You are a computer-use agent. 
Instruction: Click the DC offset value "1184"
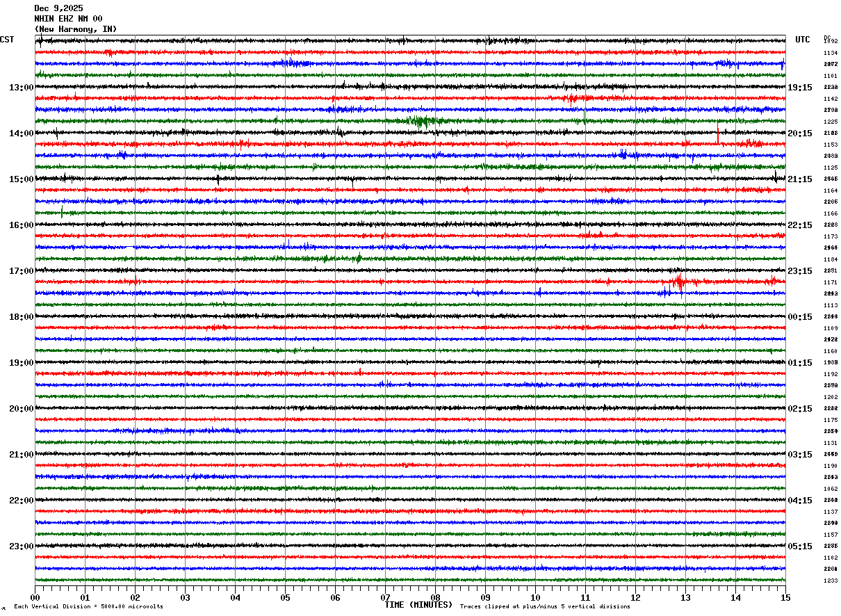(x=831, y=259)
